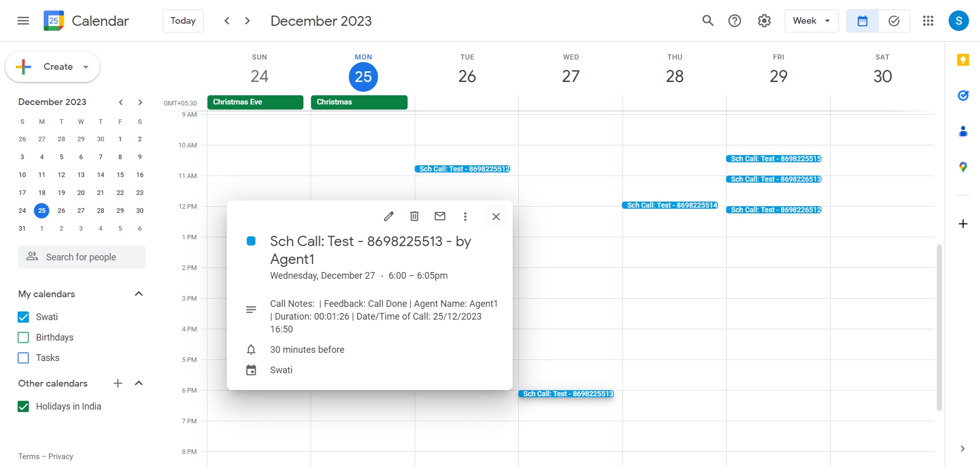Open the Google Maps side panel icon
The height and width of the screenshot is (466, 980).
tap(963, 167)
